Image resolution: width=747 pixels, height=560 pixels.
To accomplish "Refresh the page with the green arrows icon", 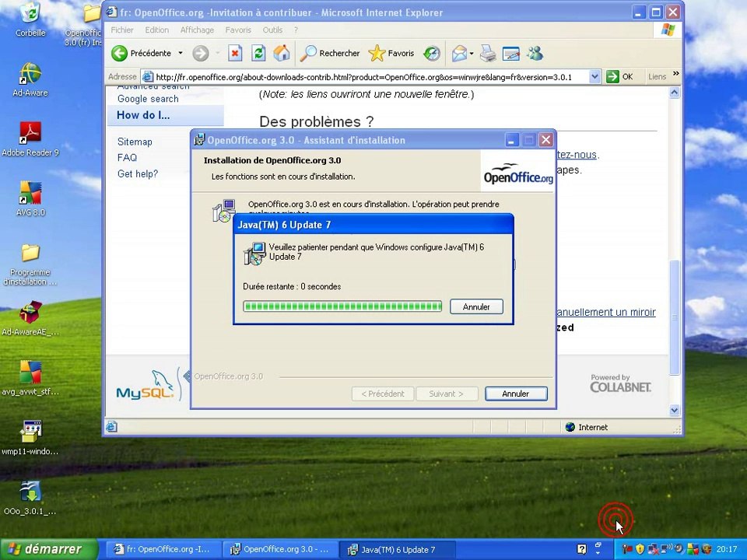I will tap(258, 54).
